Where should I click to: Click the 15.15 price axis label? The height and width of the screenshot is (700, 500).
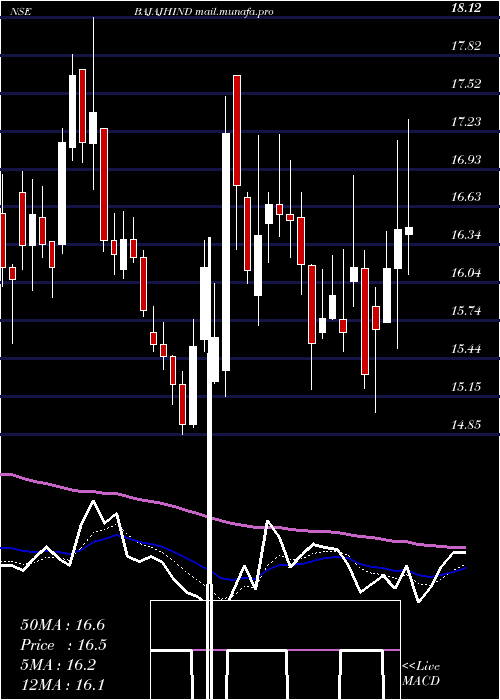point(466,387)
